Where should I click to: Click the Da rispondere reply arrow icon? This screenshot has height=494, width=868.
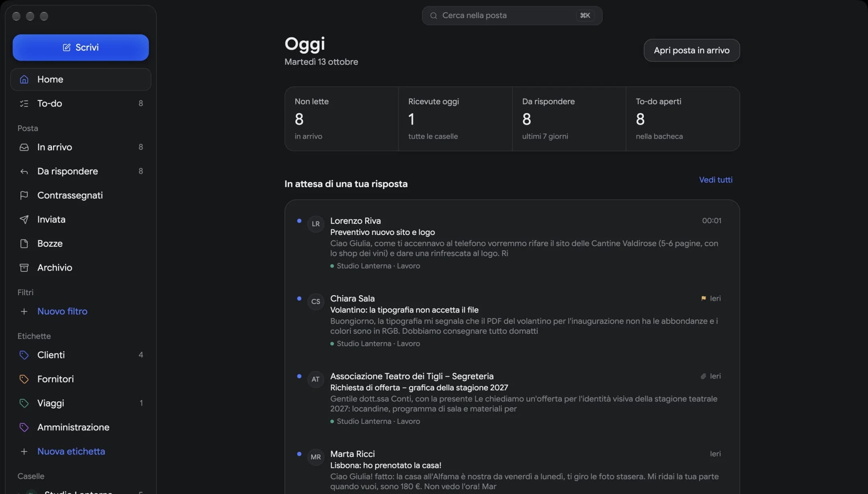(24, 171)
